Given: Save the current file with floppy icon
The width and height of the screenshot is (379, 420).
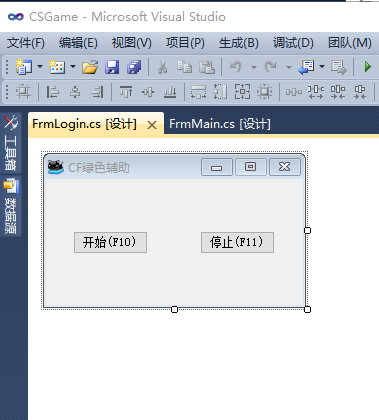Looking at the screenshot, I should click(x=112, y=67).
